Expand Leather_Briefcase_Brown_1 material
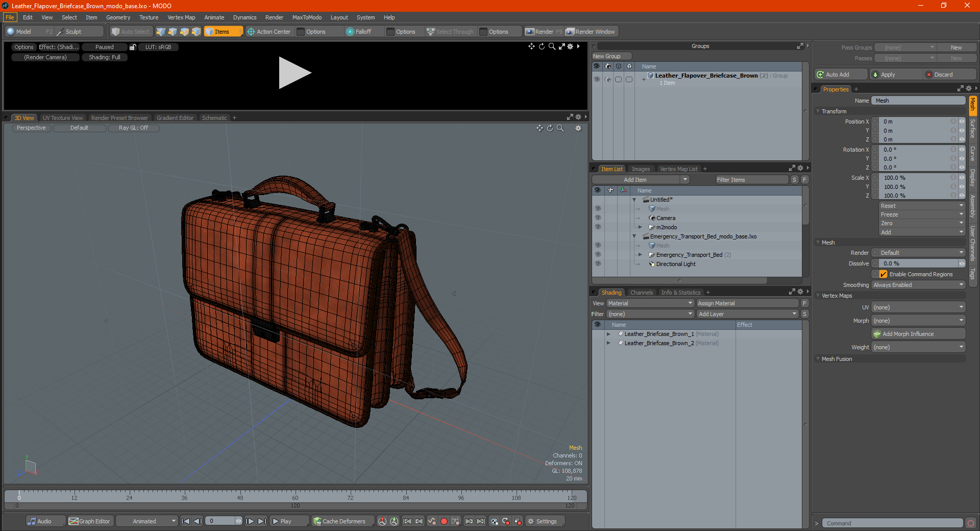This screenshot has width=980, height=531. 608,334
